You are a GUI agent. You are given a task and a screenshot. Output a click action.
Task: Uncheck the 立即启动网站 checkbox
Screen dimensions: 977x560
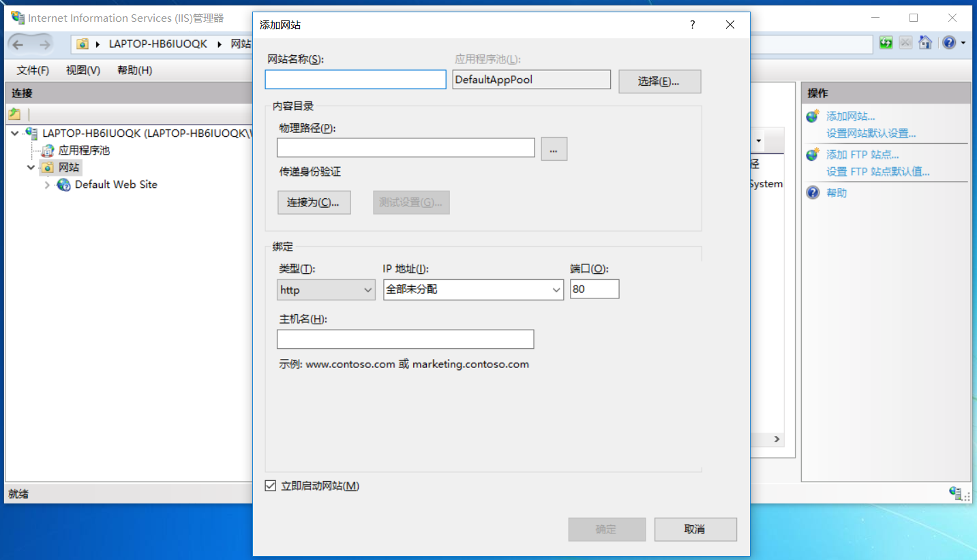(271, 486)
